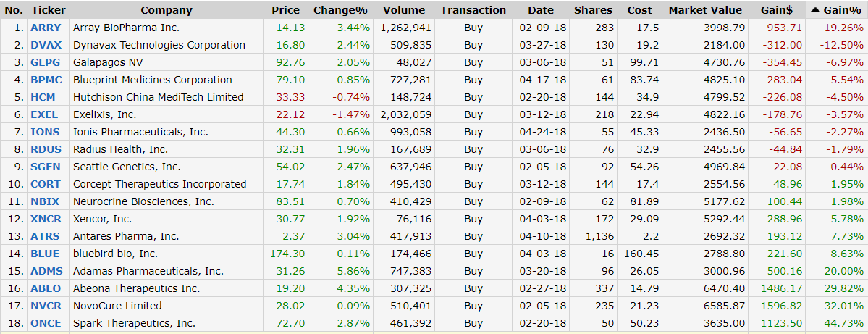Viewport: 868px width, 334px height.
Task: Sort table by Date column header
Action: 541,10
